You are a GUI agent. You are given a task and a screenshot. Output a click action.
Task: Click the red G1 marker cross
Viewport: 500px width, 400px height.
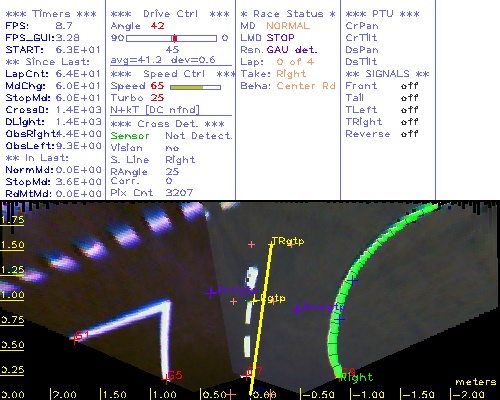[x=75, y=339]
